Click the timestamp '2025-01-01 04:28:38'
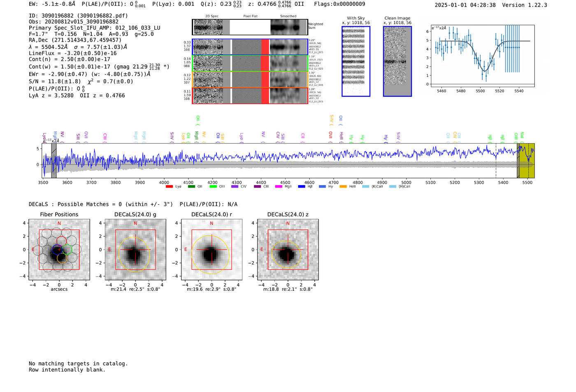 (x=465, y=5)
